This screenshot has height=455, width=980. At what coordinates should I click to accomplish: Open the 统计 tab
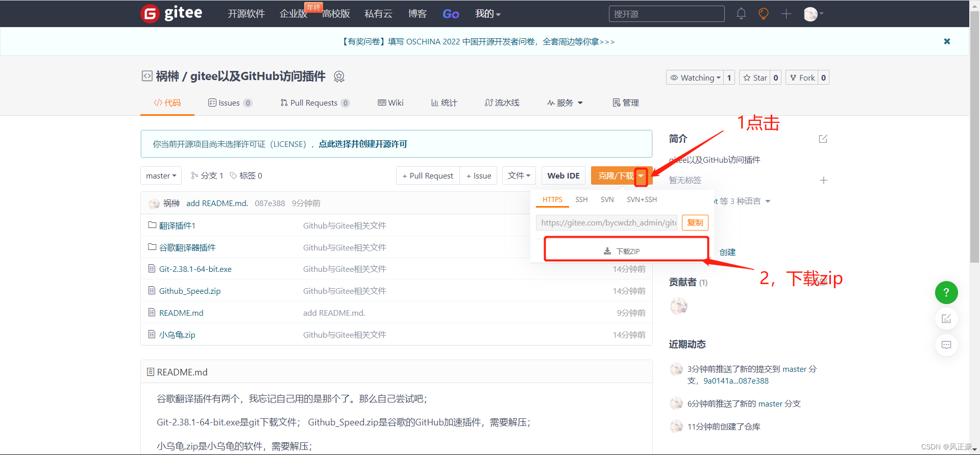pos(444,103)
